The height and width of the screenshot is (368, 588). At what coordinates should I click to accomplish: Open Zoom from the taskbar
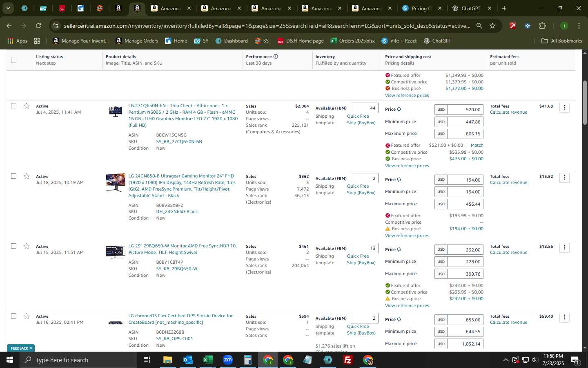tap(227, 360)
